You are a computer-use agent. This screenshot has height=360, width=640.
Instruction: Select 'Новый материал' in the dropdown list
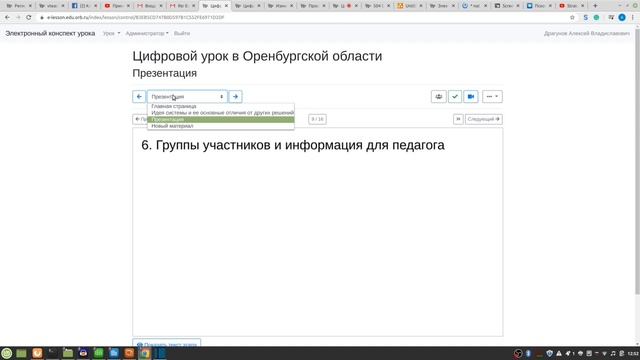click(221, 126)
